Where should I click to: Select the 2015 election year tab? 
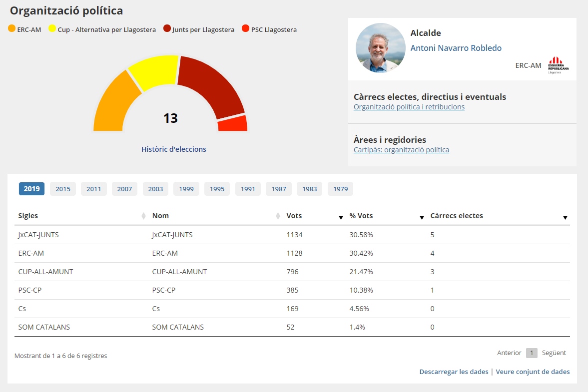pyautogui.click(x=63, y=189)
